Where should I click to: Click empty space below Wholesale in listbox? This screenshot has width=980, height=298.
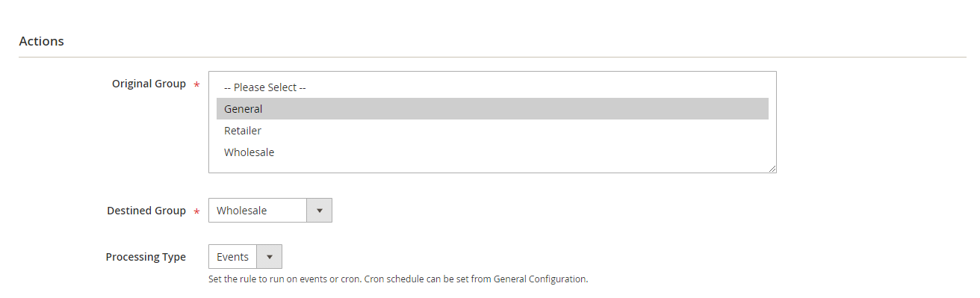coord(492,168)
